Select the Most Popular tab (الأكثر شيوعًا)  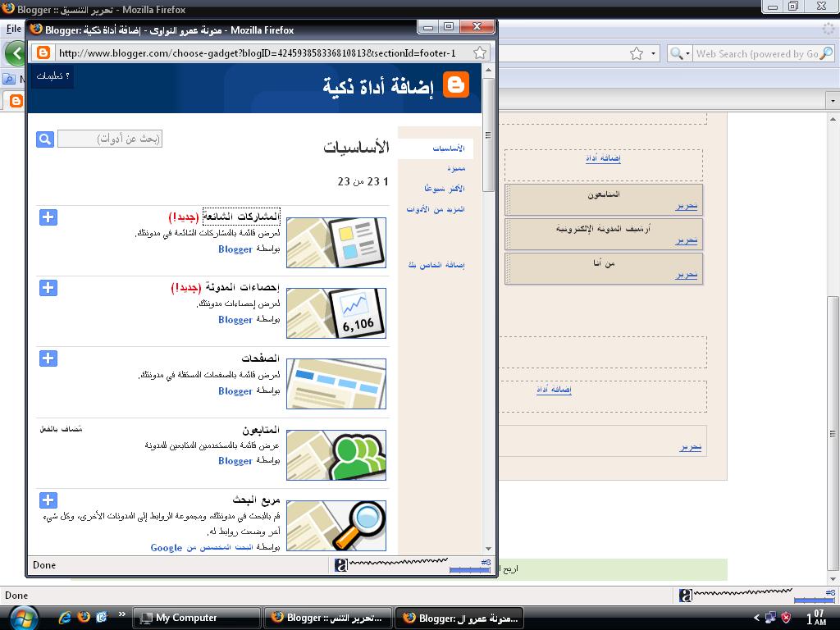(444, 189)
